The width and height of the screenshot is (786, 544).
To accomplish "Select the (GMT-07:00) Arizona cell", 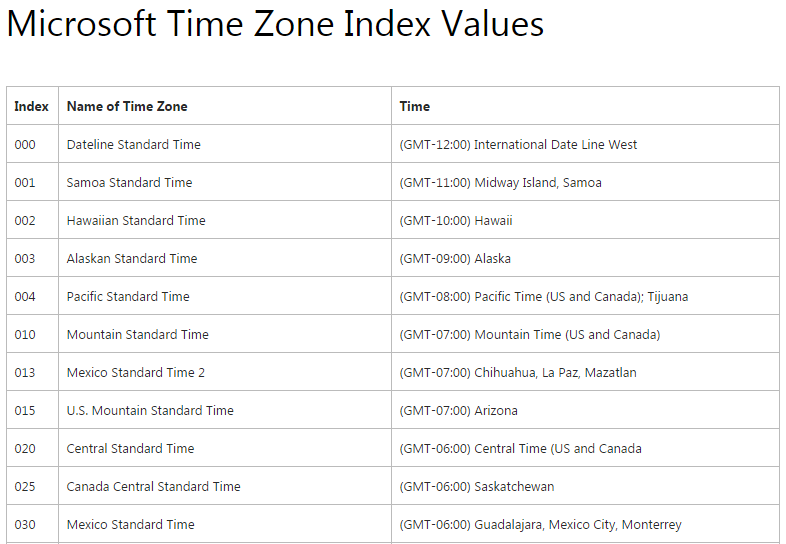I will (458, 410).
